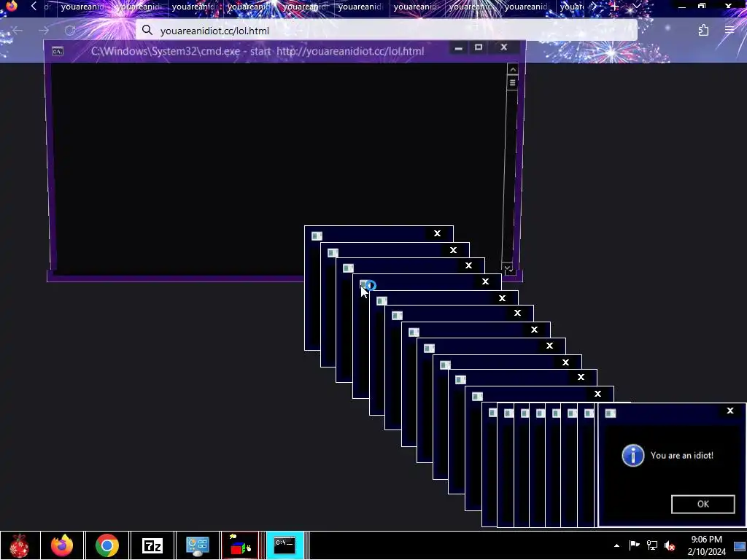Click the muted volume tray icon

pos(670,545)
